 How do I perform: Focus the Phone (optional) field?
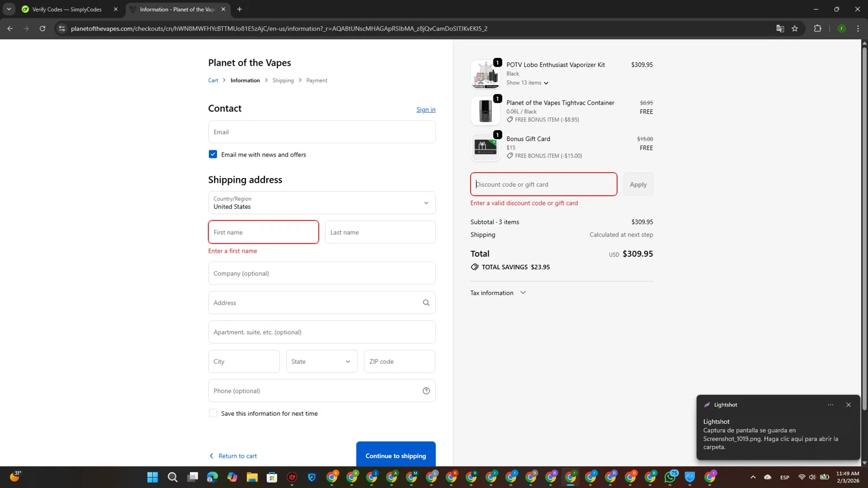(x=322, y=391)
